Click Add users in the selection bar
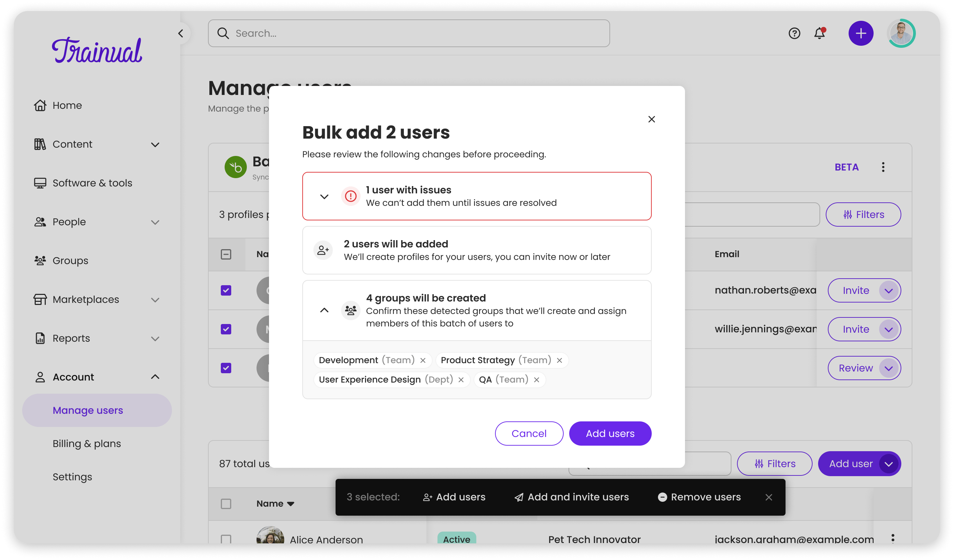 pyautogui.click(x=453, y=497)
